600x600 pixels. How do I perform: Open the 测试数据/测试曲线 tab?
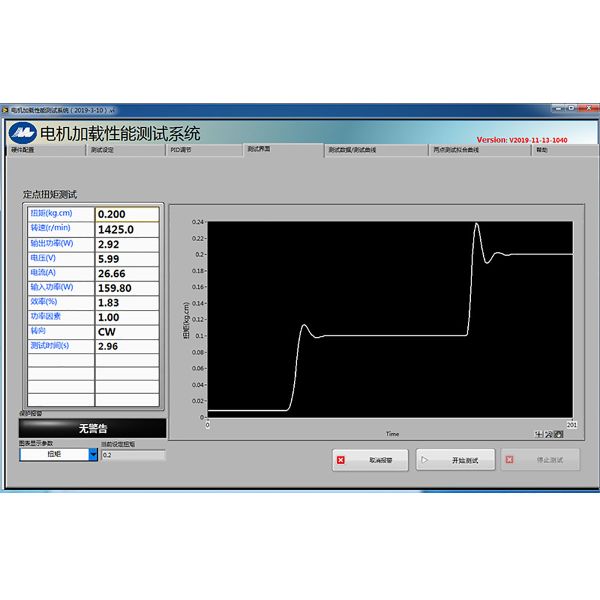click(x=376, y=150)
